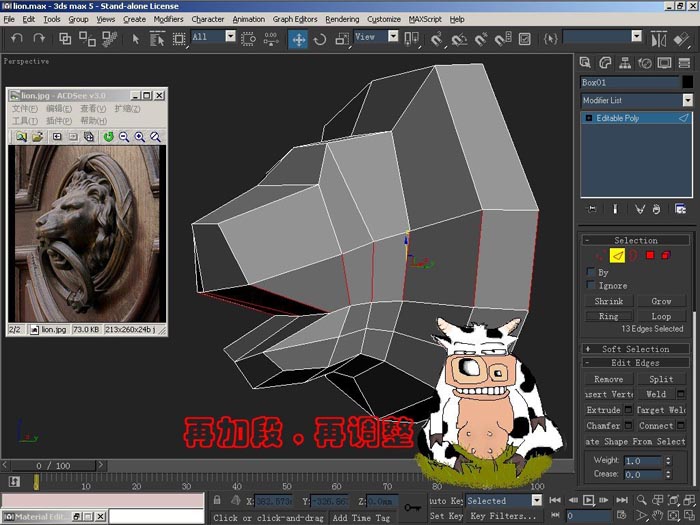Viewport: 700px width, 525px height.
Task: Open the Motion command panel tab
Action: (645, 62)
